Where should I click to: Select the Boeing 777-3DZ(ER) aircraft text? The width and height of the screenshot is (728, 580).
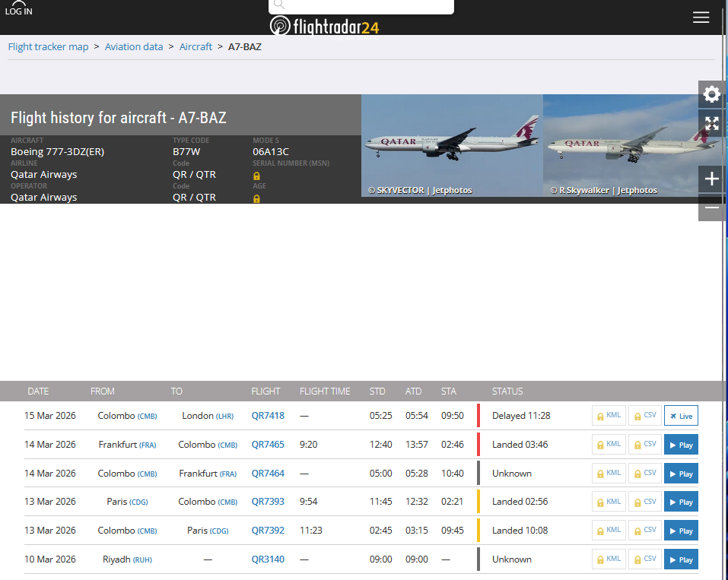tap(58, 152)
